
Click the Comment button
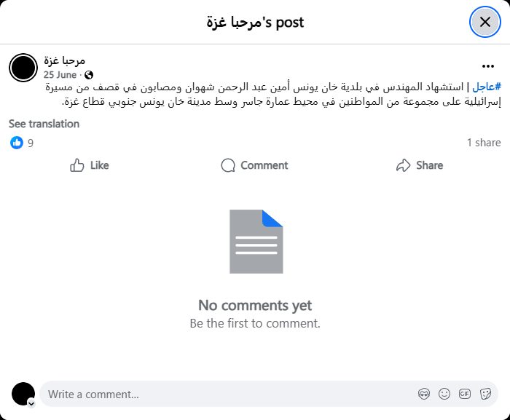point(254,165)
